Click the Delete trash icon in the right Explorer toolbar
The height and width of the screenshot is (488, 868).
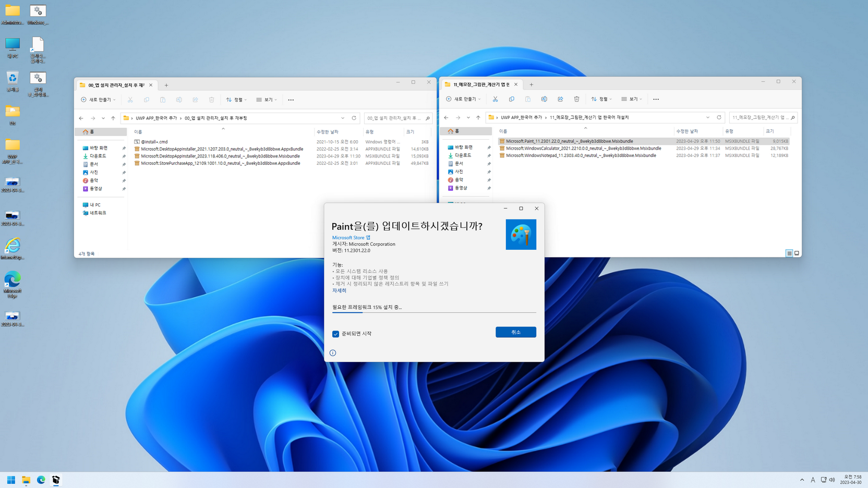point(576,99)
